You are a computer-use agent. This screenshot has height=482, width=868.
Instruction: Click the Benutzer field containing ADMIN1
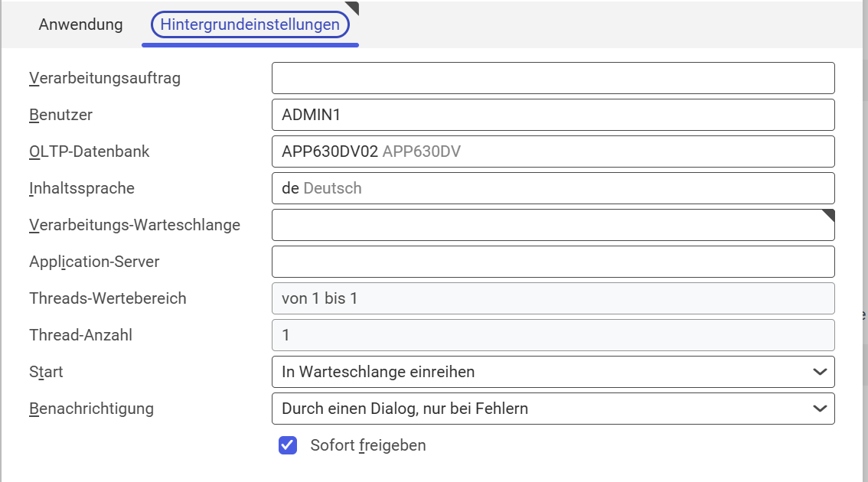tap(553, 115)
